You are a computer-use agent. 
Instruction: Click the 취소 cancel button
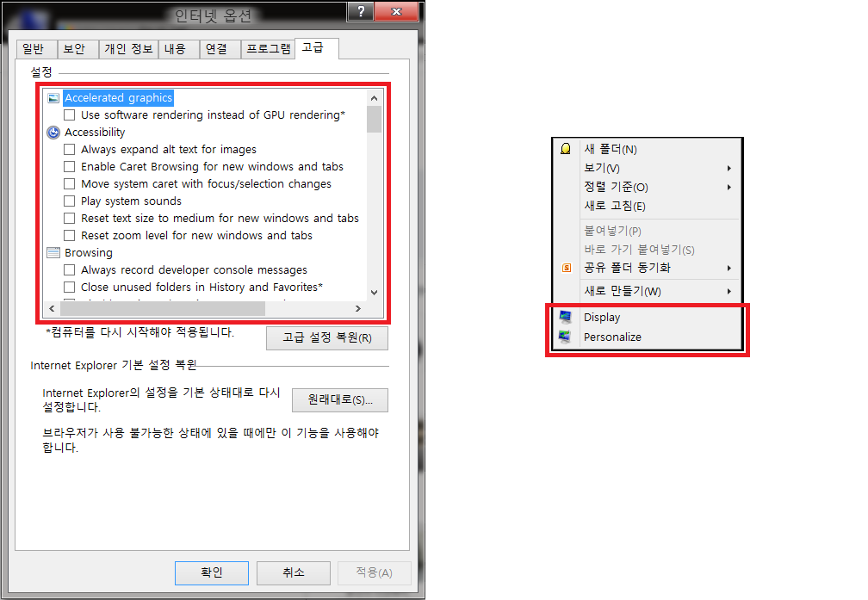[x=294, y=572]
